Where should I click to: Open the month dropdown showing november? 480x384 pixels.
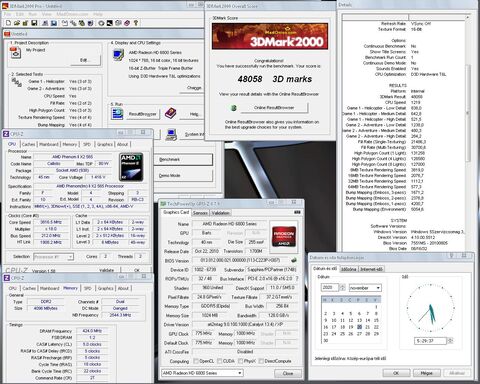click(x=365, y=288)
